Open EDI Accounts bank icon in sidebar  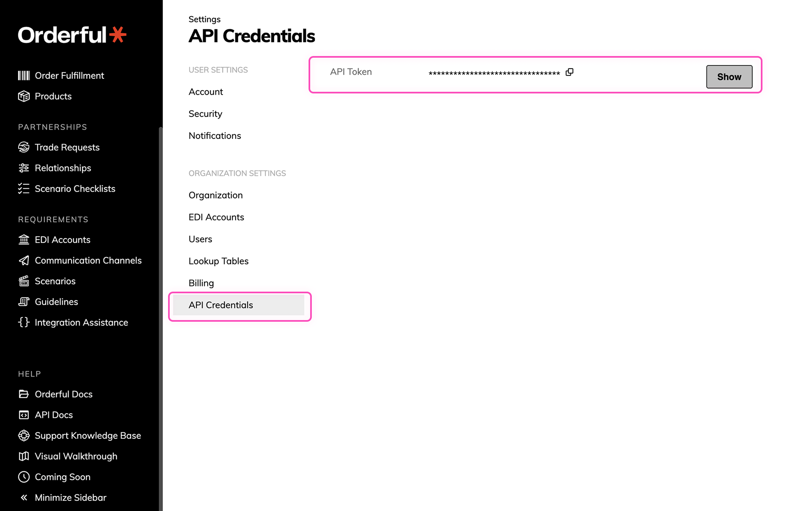(x=24, y=240)
